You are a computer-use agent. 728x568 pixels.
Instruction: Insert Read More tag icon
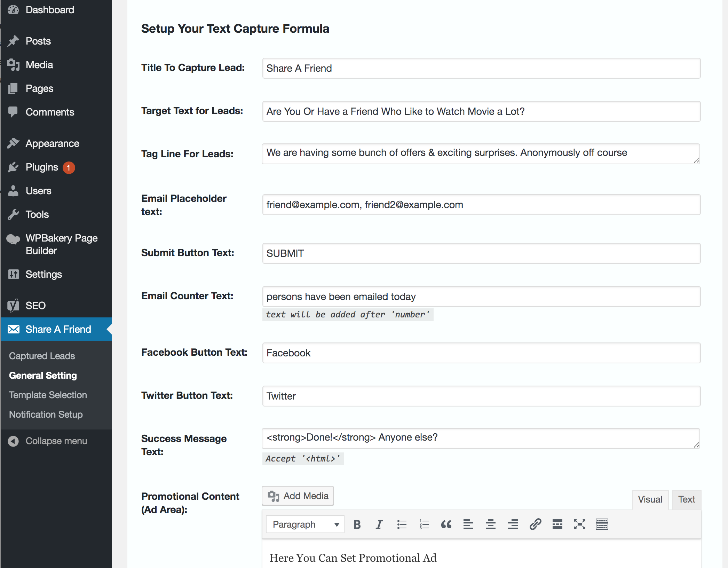[557, 524]
